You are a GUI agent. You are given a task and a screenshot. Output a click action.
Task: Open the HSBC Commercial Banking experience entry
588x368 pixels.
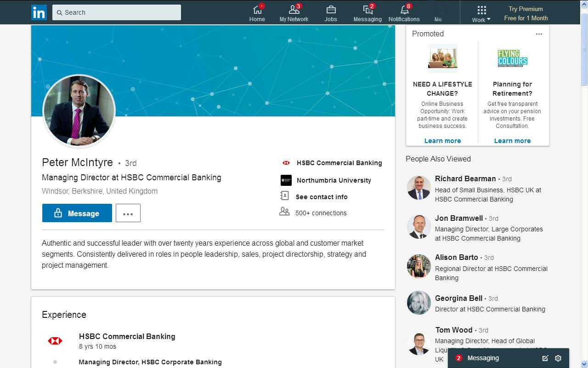point(127,336)
